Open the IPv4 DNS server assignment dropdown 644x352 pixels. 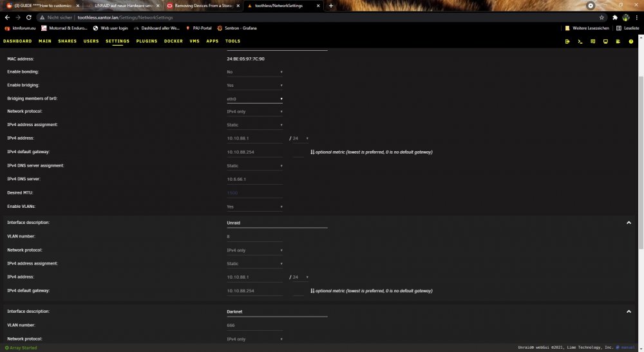click(x=254, y=166)
